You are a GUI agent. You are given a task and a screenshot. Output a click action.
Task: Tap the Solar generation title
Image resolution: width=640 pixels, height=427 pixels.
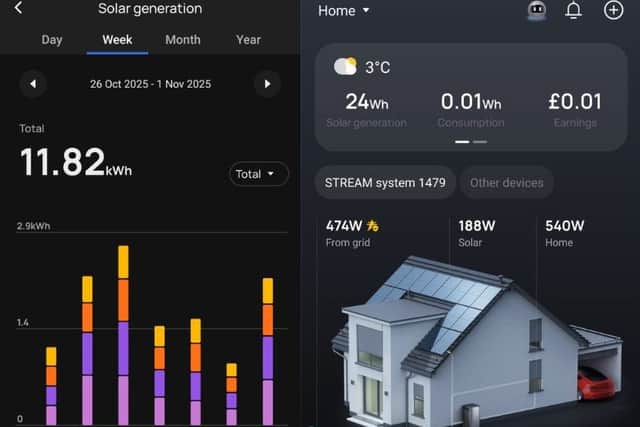click(150, 9)
